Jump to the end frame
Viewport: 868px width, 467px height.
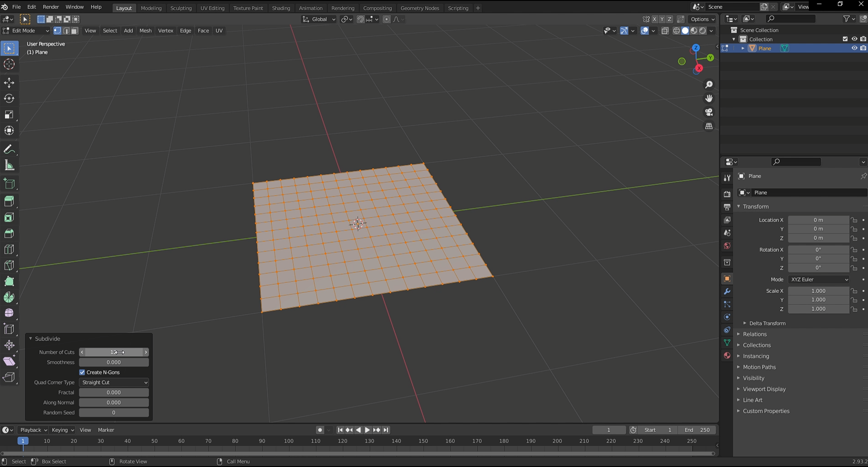tap(386, 430)
